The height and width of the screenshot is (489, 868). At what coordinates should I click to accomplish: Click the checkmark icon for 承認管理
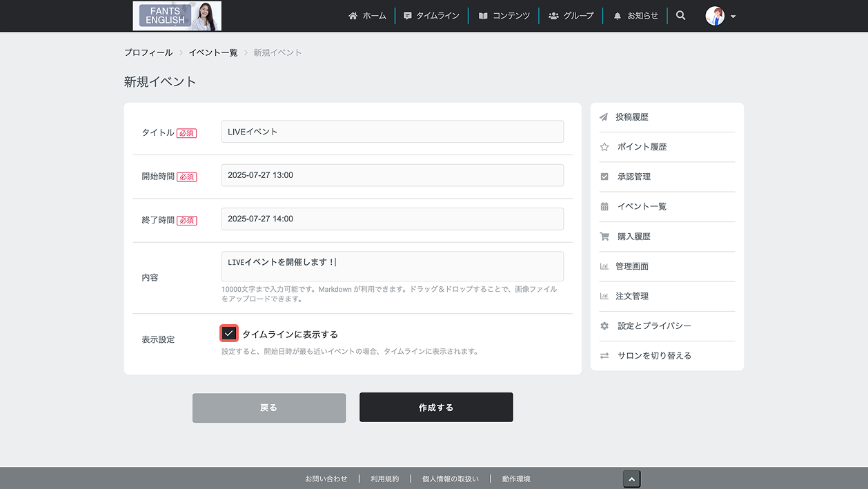[604, 177]
